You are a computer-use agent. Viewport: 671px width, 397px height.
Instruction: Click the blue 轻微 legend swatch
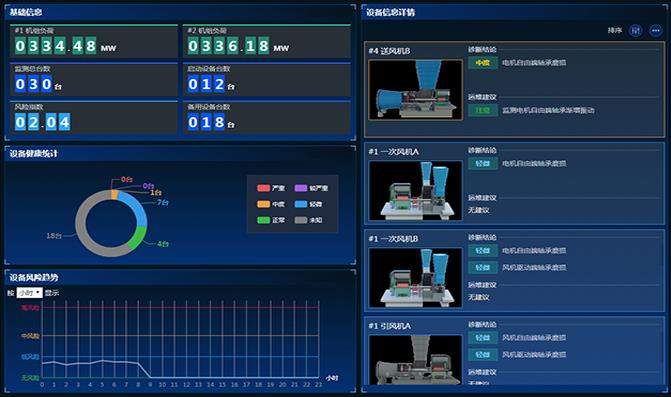click(301, 204)
